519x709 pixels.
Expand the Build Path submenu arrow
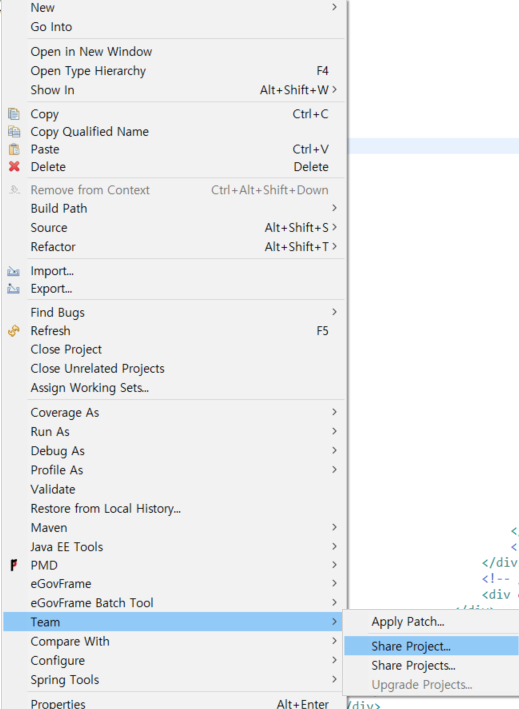coord(334,208)
